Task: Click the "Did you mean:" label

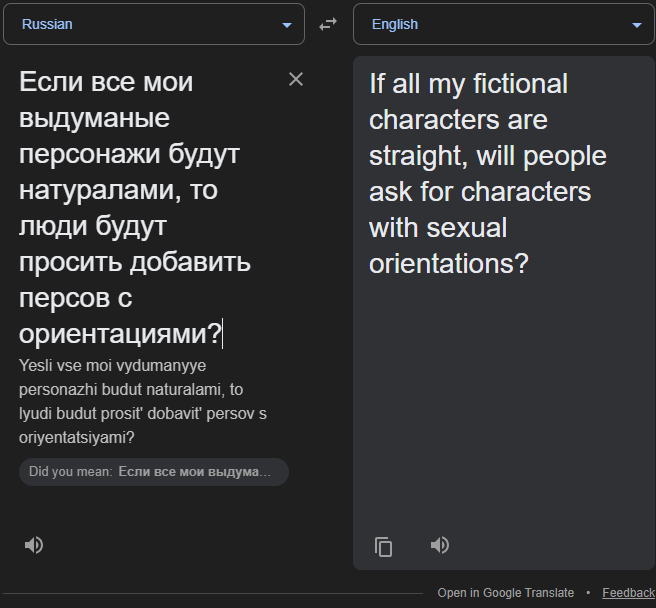Action: pyautogui.click(x=70, y=472)
